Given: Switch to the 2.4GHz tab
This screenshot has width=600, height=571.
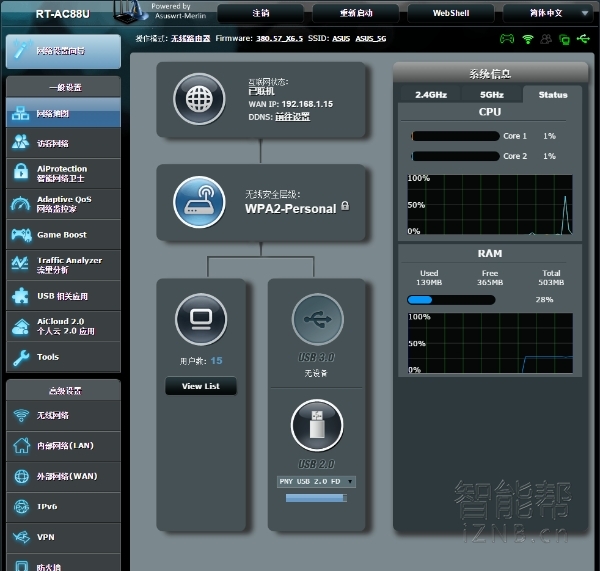Looking at the screenshot, I should (x=430, y=95).
